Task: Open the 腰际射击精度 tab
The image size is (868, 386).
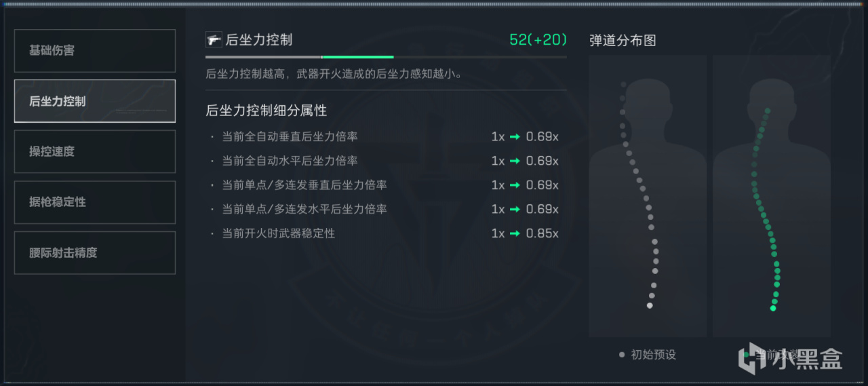Action: (94, 252)
